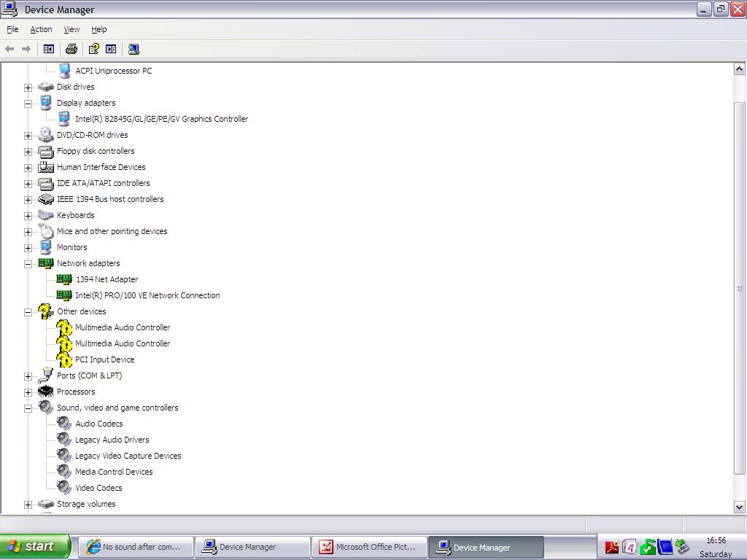Open the Action menu

click(41, 29)
